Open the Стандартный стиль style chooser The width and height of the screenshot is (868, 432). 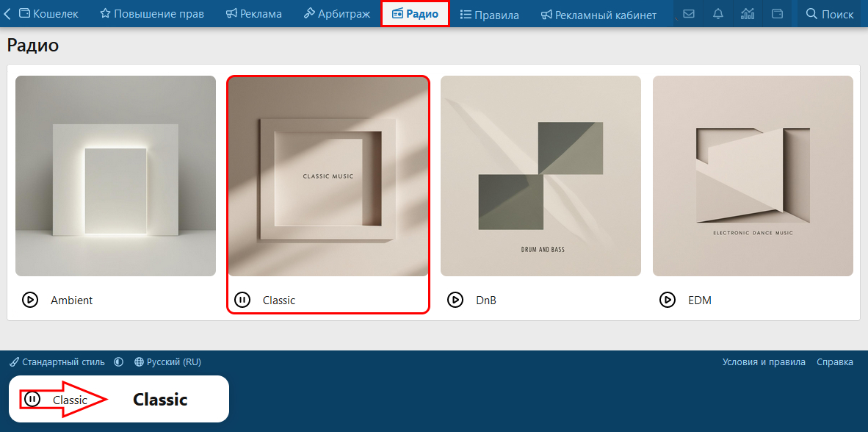point(57,362)
